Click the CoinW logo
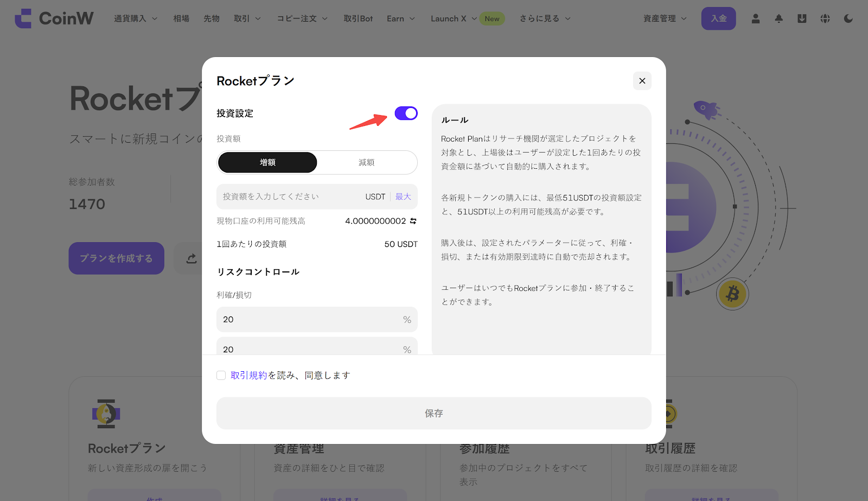The height and width of the screenshot is (501, 868). tap(54, 18)
